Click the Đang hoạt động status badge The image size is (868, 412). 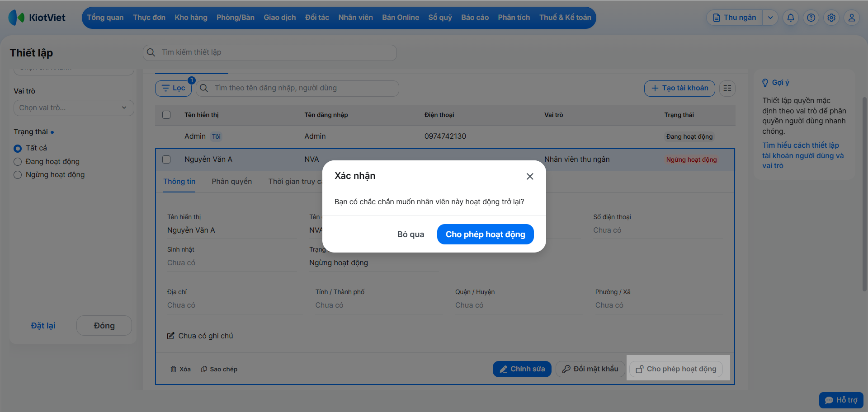689,136
